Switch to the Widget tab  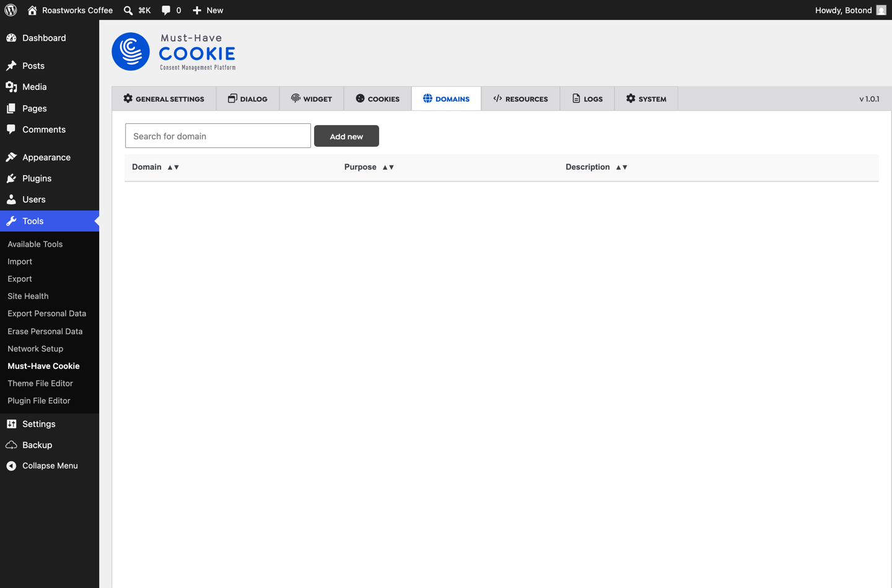tap(312, 98)
